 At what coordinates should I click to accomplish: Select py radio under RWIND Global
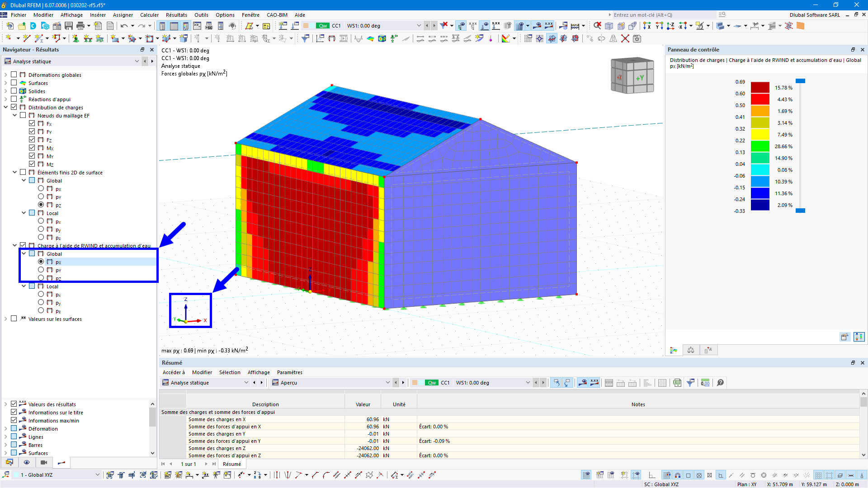tap(41, 270)
